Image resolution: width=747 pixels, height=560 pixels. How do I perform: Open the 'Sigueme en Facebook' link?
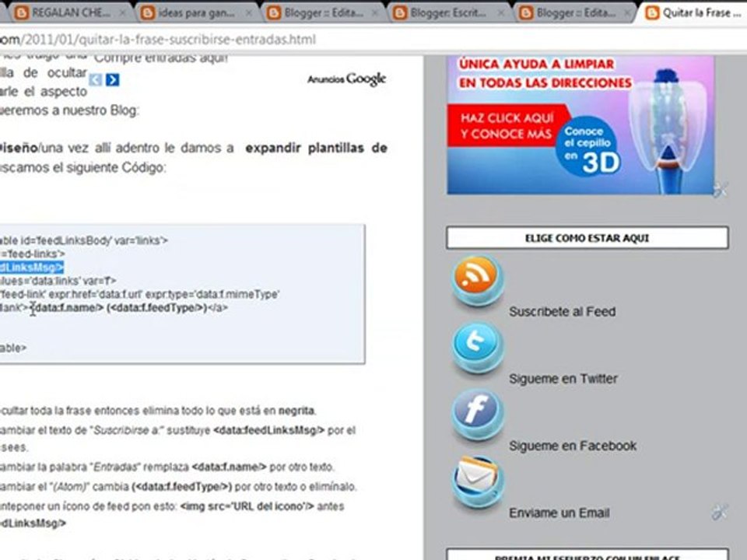(x=573, y=446)
